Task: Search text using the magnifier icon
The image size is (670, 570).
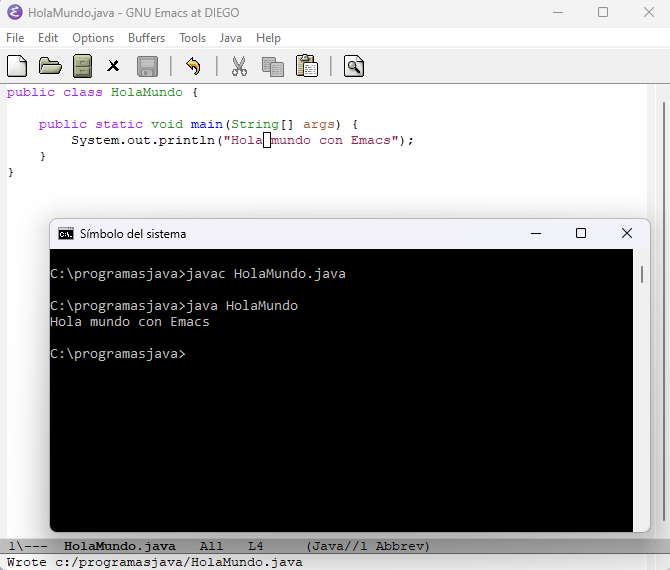Action: click(x=354, y=66)
